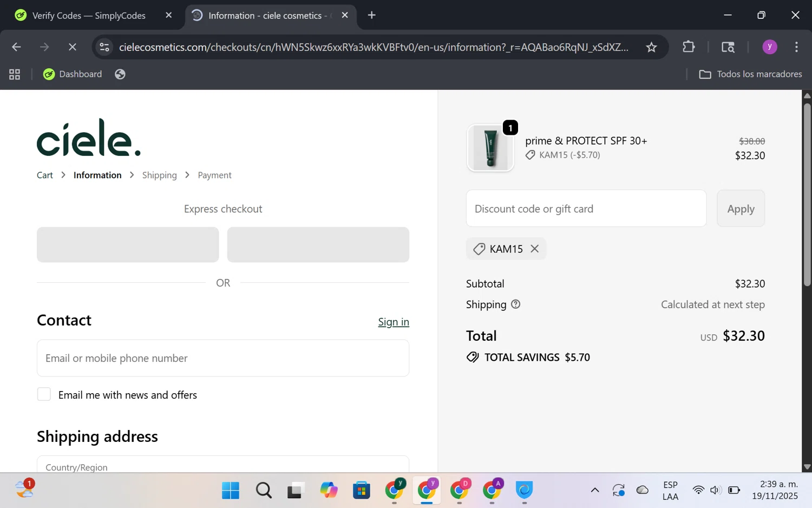Select the Information breadcrumb step

coord(97,175)
